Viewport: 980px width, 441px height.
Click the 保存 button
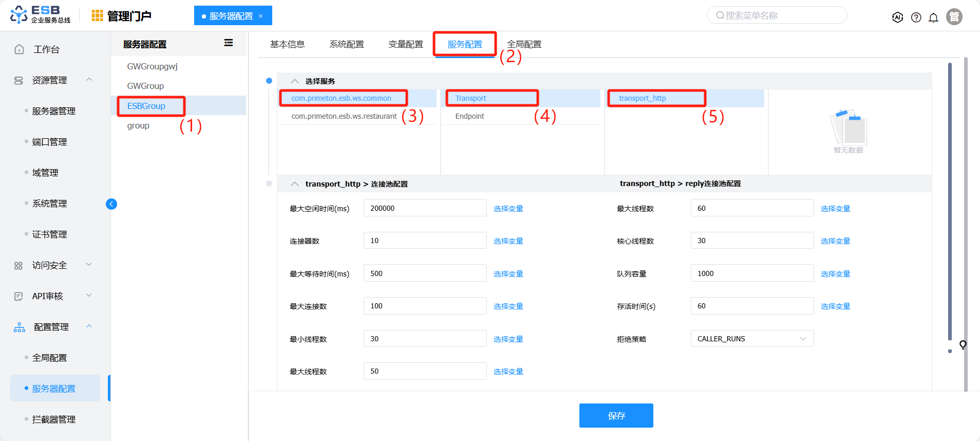point(616,415)
